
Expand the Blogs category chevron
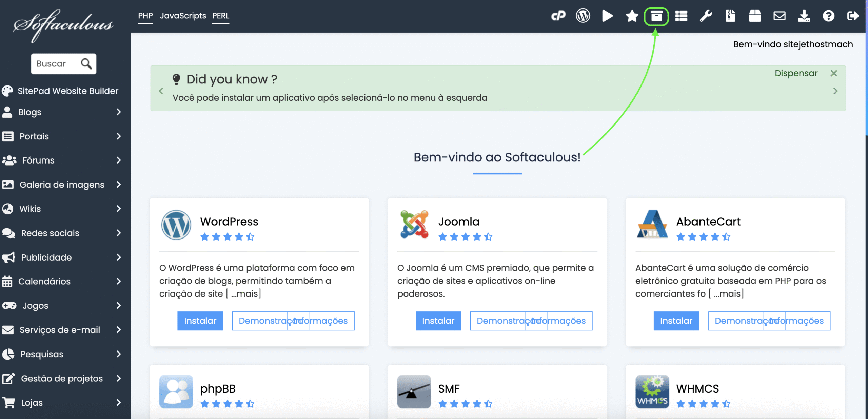point(118,112)
